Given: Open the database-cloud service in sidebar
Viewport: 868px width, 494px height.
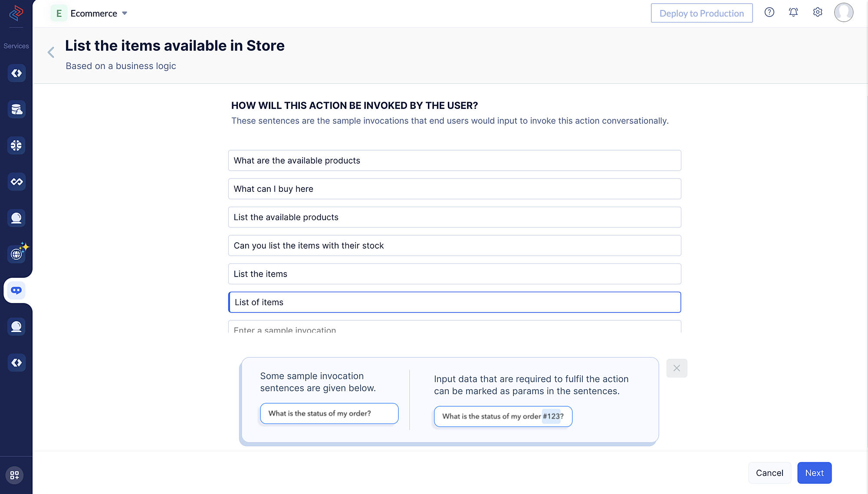Looking at the screenshot, I should point(16,109).
